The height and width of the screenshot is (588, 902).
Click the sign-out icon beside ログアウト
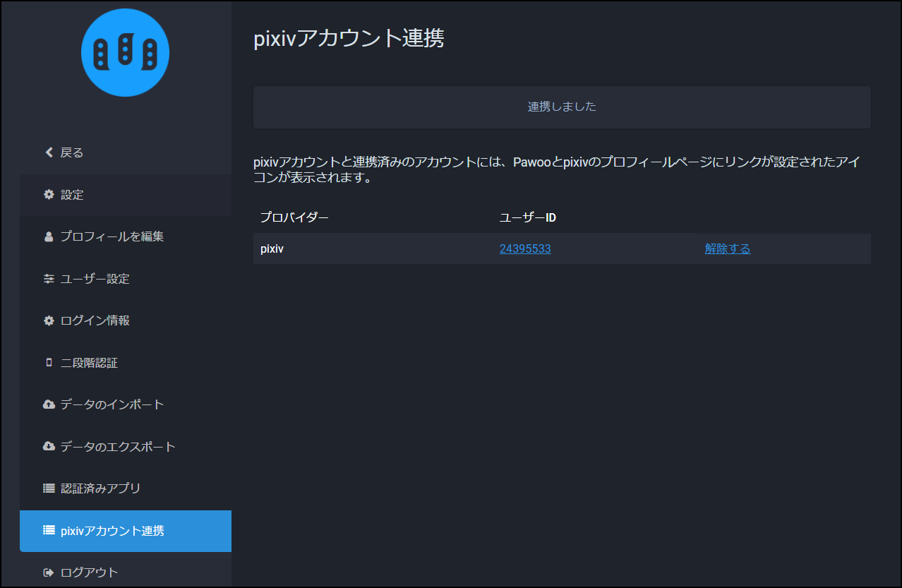tap(49, 572)
